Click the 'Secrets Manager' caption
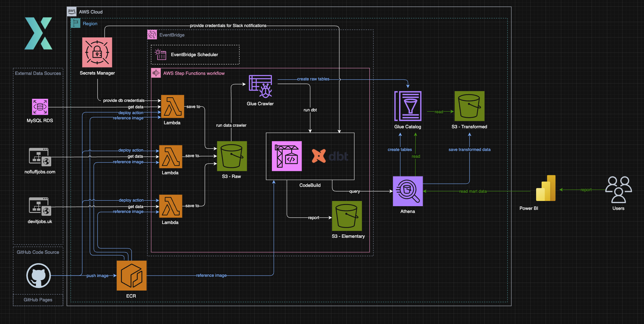The image size is (644, 324). (x=97, y=73)
